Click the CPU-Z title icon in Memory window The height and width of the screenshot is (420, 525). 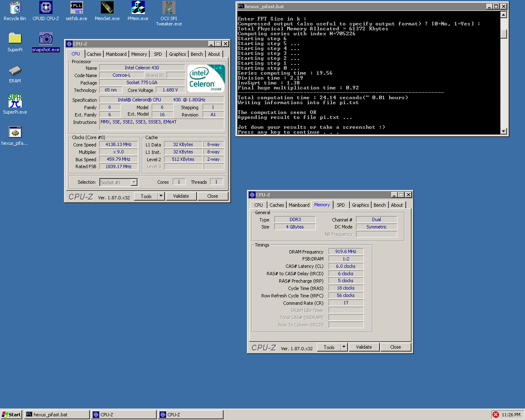coord(252,195)
